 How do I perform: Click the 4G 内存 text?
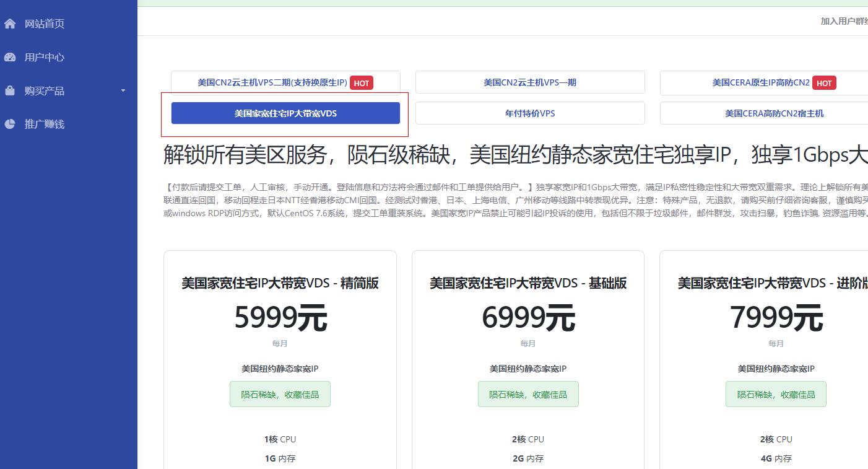(776, 458)
